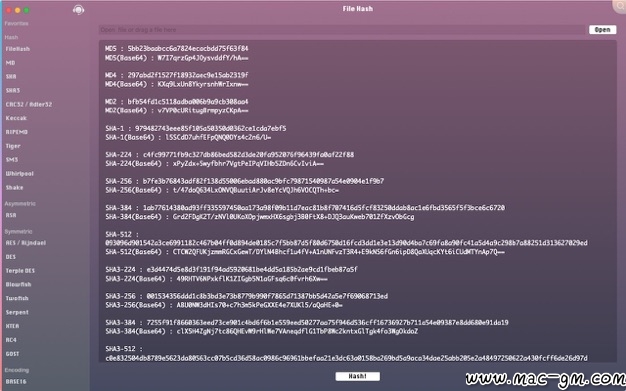Click the SHA-512(Base64) result line
Screen dimensions: 626x391
point(305,252)
